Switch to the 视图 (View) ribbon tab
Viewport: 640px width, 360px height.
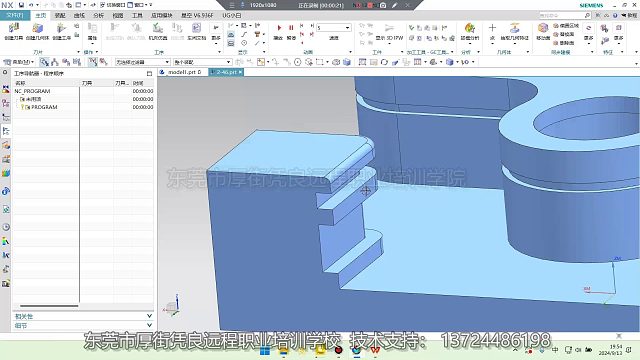pyautogui.click(x=118, y=16)
